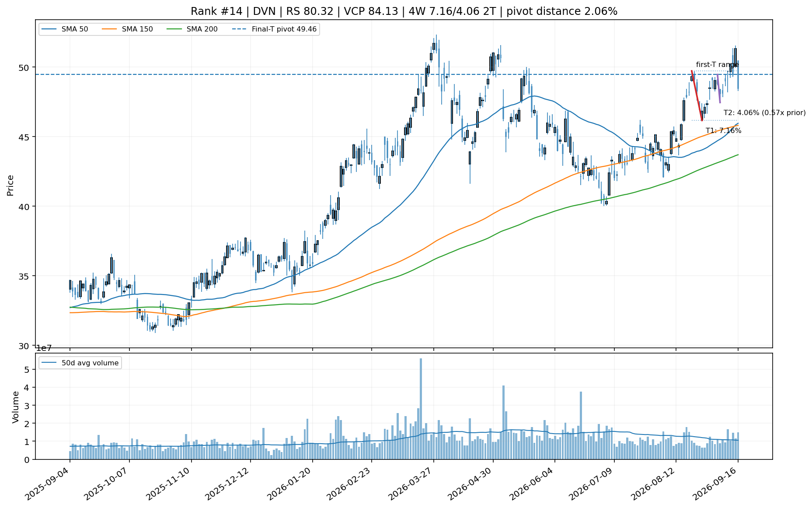Click the 'first-T range' annotation
This screenshot has height=508, width=812.
[x=717, y=65]
